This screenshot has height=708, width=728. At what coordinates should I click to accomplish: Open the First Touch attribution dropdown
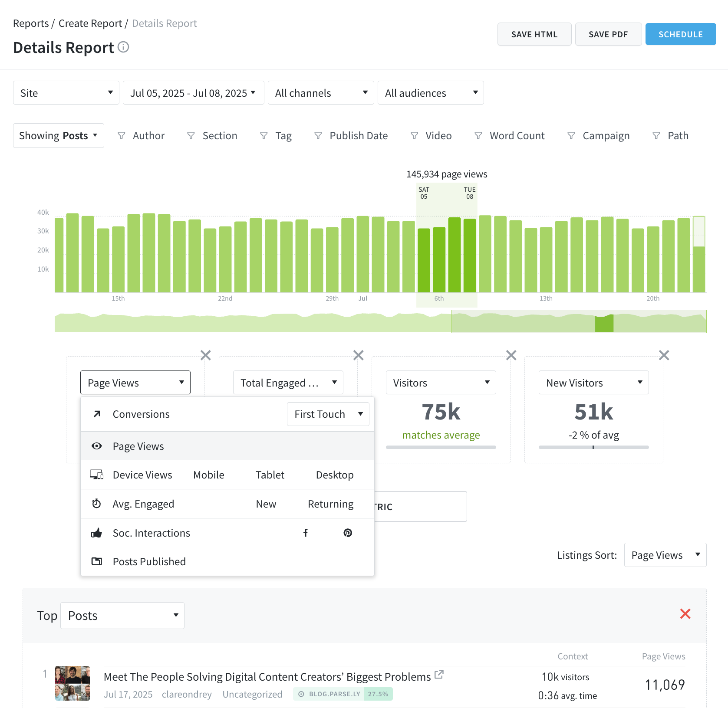(328, 414)
